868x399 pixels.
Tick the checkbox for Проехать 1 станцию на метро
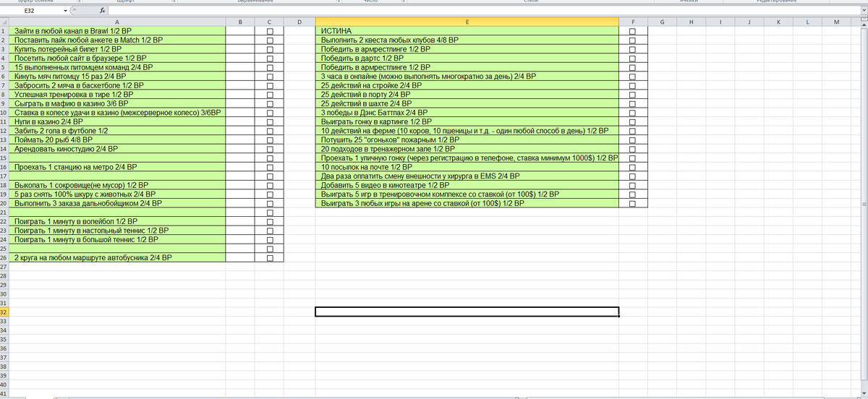[x=270, y=167]
